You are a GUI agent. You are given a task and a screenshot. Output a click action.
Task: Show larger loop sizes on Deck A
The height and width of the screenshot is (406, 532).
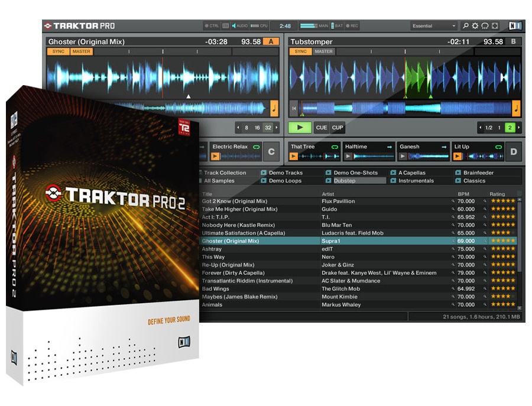click(x=277, y=128)
